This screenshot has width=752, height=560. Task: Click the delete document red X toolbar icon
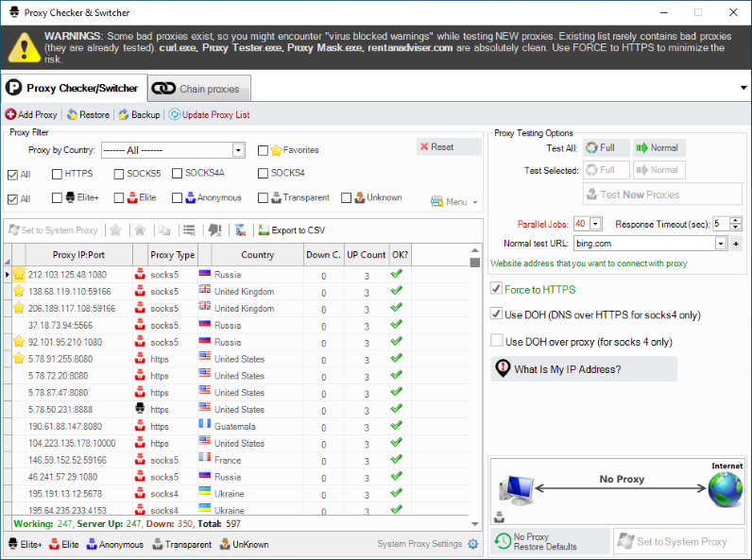(241, 230)
